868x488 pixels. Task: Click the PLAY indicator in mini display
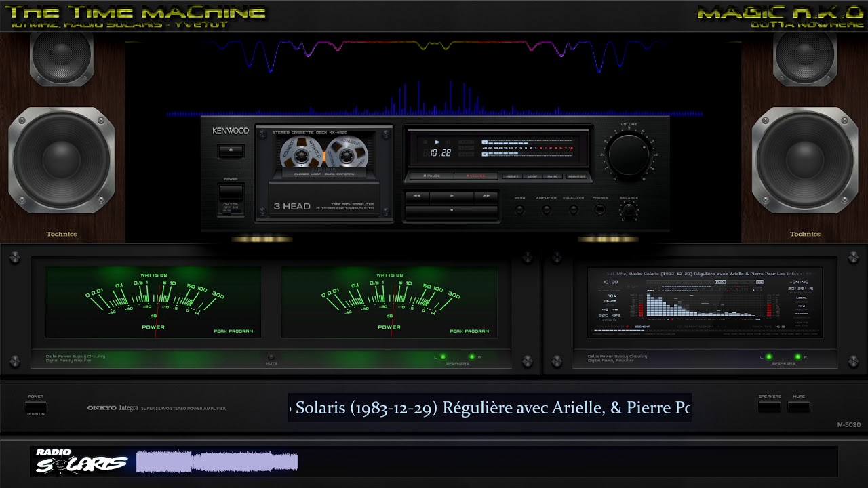tap(719, 281)
